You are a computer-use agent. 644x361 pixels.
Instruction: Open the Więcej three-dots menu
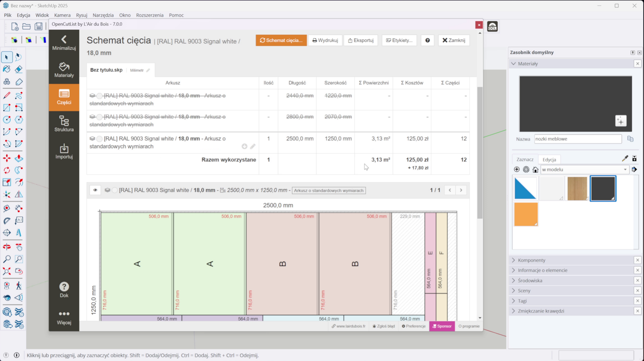coord(64,317)
